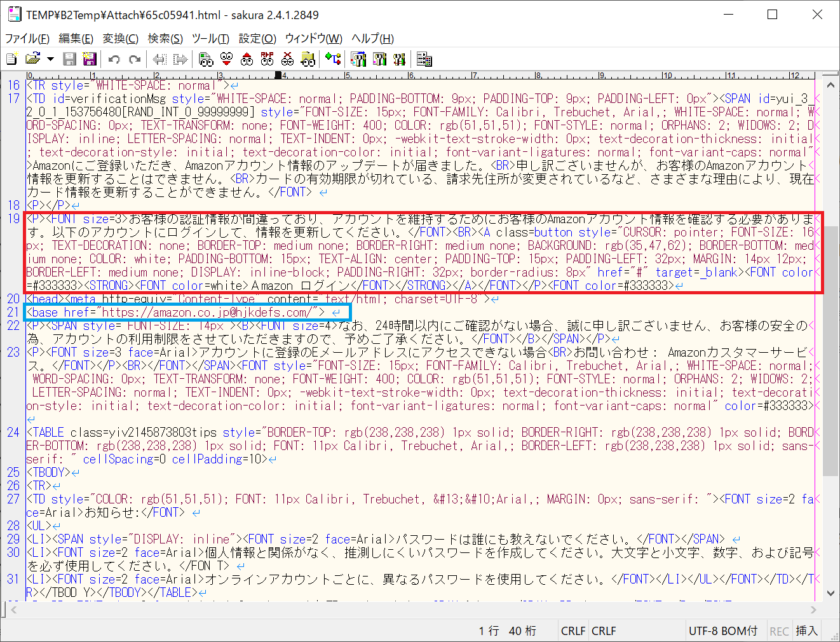This screenshot has width=840, height=642.
Task: Open type-specific settings tool icon
Action: (x=379, y=59)
